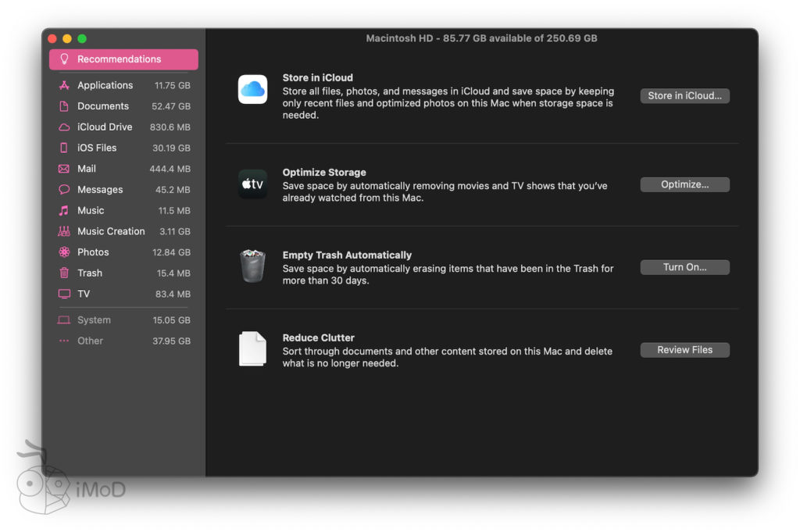Click the Reduce Clutter documents icon
The width and height of the screenshot is (800, 532).
coord(252,349)
